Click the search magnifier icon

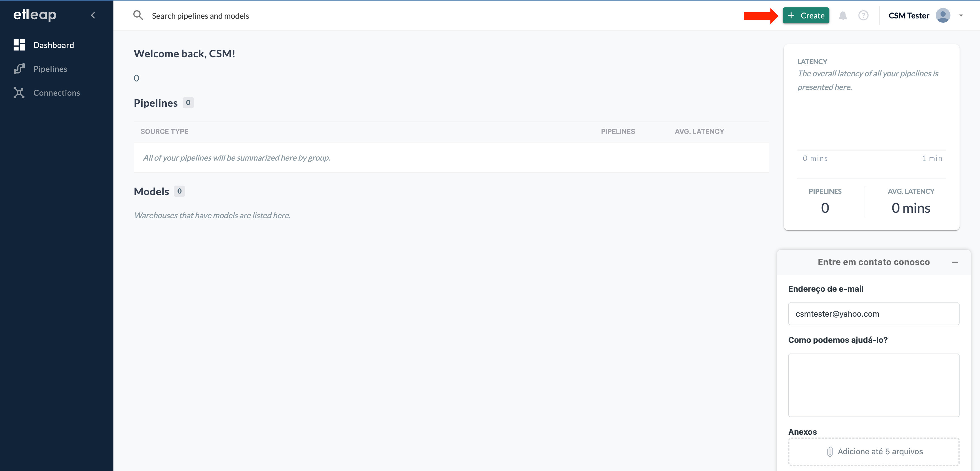(138, 15)
